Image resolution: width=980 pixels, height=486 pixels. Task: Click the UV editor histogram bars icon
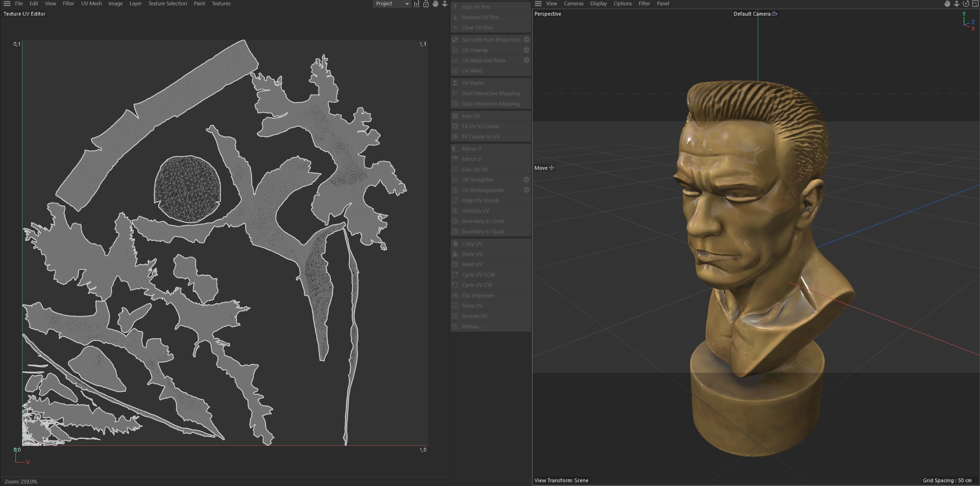(416, 4)
